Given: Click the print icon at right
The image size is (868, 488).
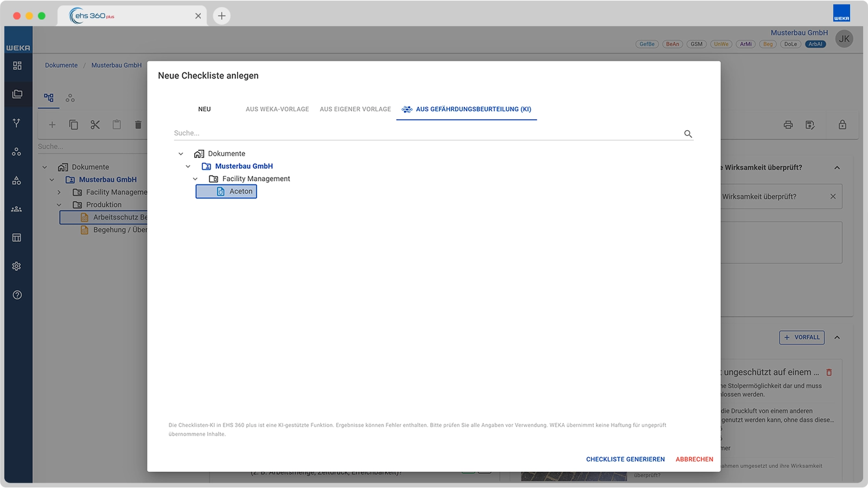Looking at the screenshot, I should (x=788, y=125).
